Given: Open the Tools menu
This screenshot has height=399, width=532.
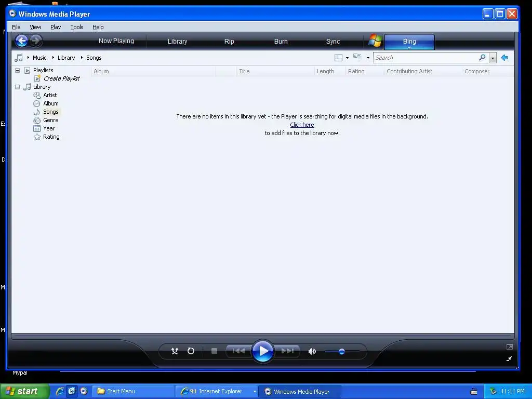Looking at the screenshot, I should [x=77, y=27].
